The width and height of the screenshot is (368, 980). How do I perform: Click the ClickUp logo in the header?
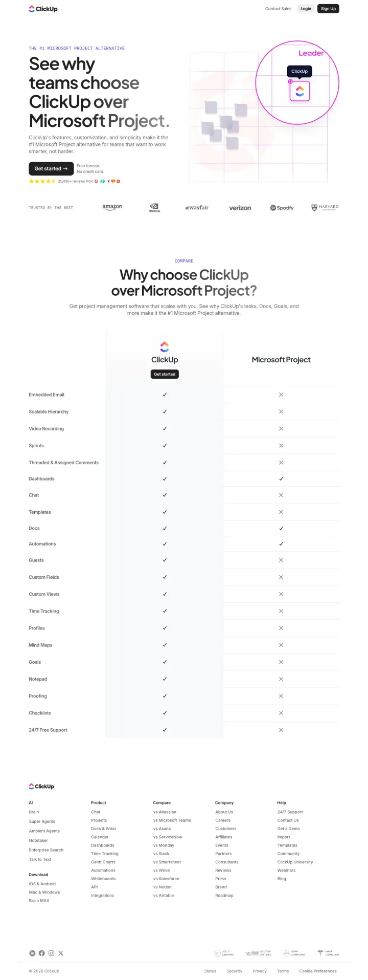tap(43, 9)
